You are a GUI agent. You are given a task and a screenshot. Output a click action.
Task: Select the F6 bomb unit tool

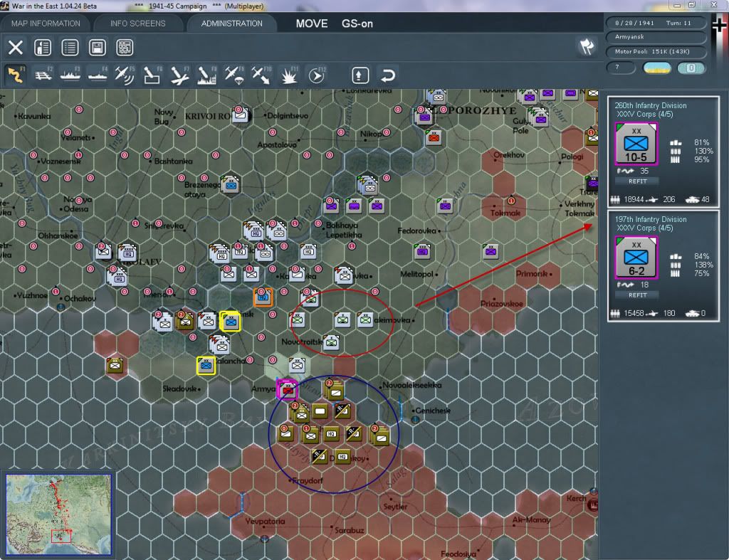click(x=152, y=75)
